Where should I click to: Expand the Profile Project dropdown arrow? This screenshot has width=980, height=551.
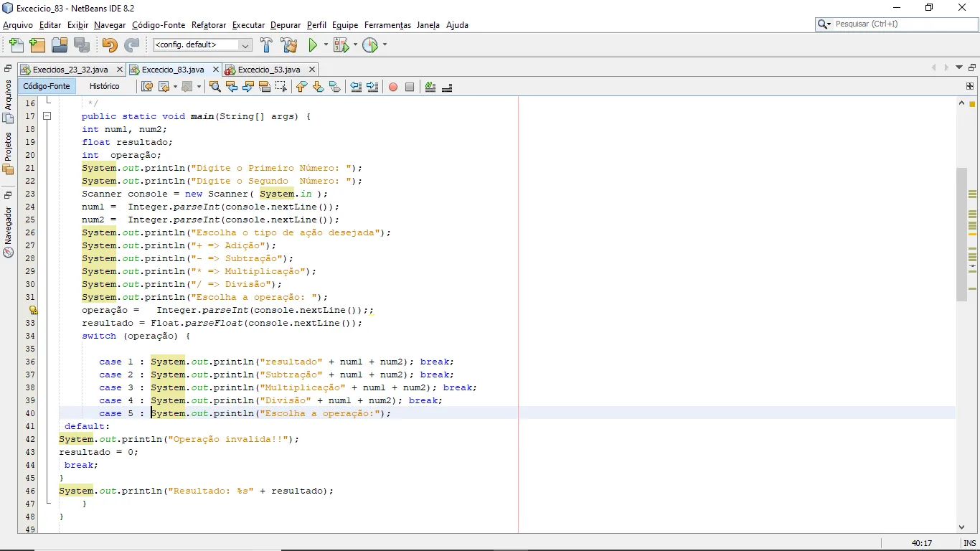(x=385, y=45)
